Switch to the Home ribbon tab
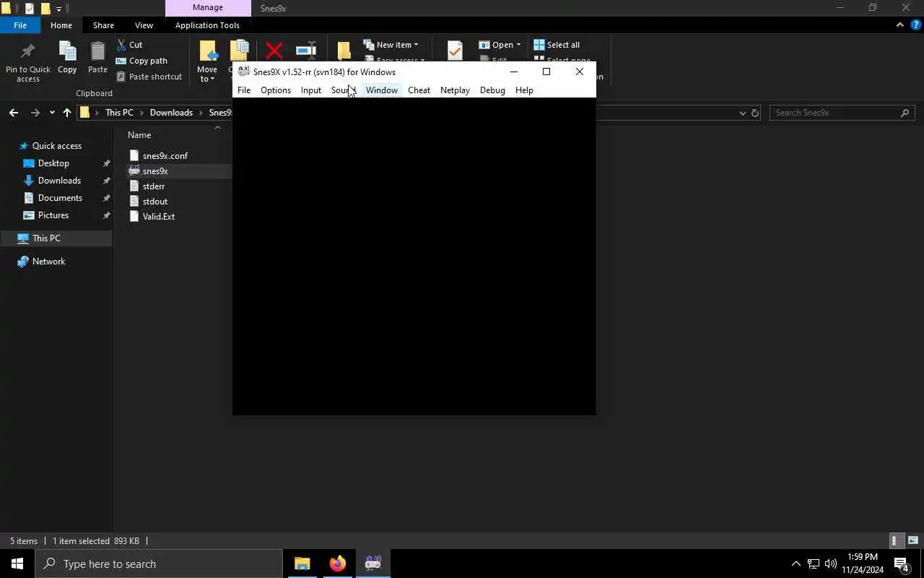The width and height of the screenshot is (924, 578). tap(61, 25)
